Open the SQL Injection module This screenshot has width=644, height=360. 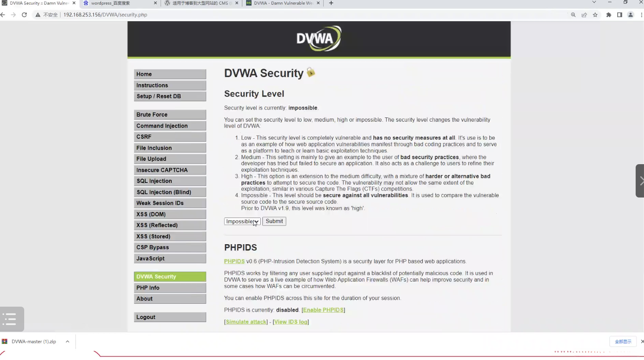click(170, 181)
